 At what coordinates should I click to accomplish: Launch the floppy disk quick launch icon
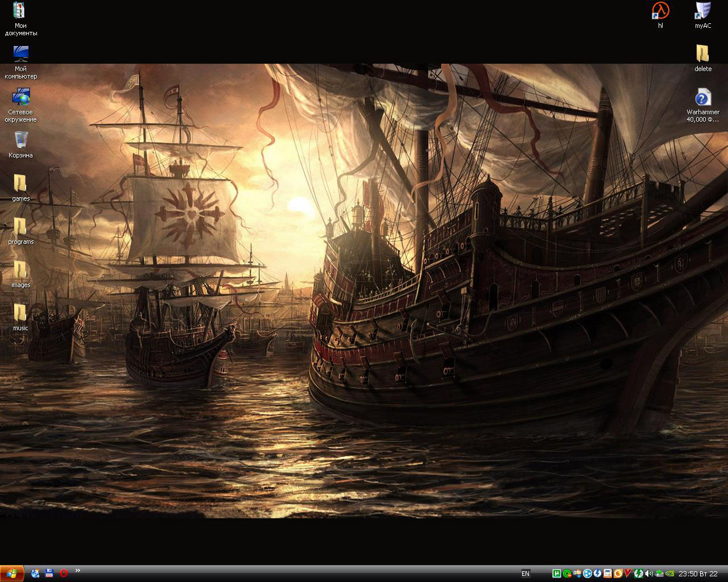click(x=49, y=573)
